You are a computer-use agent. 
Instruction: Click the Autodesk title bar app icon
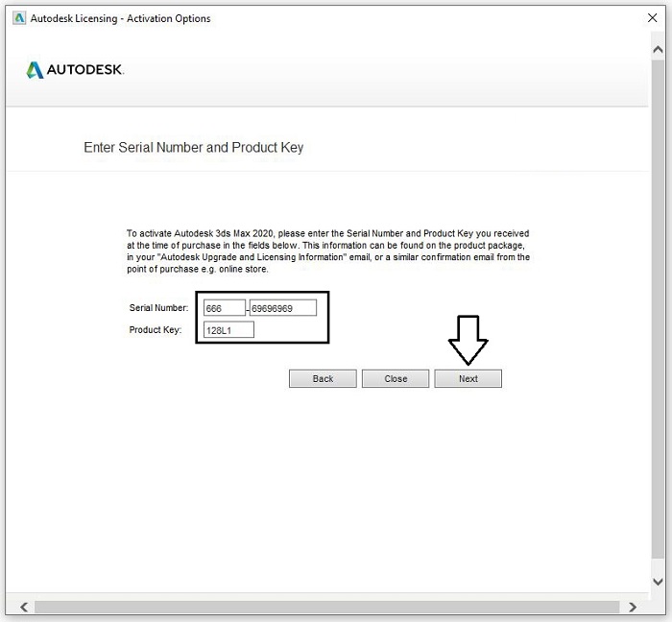(x=19, y=18)
